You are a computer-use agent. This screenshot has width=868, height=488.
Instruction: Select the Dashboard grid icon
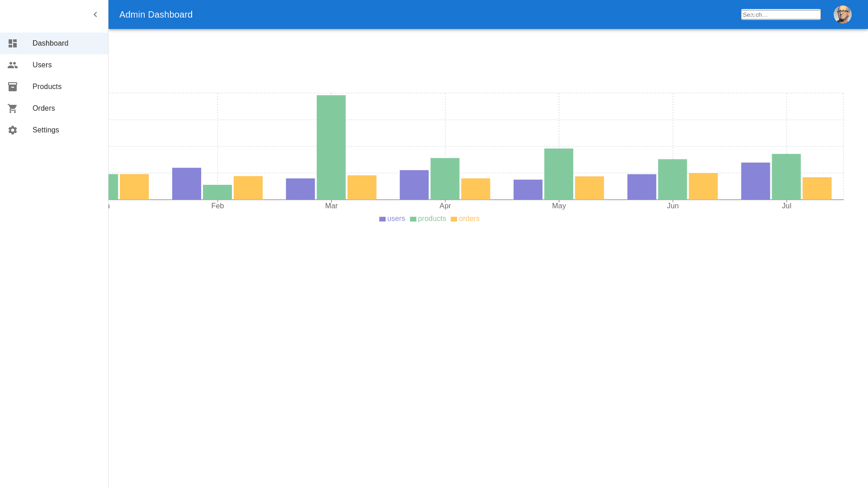(13, 43)
